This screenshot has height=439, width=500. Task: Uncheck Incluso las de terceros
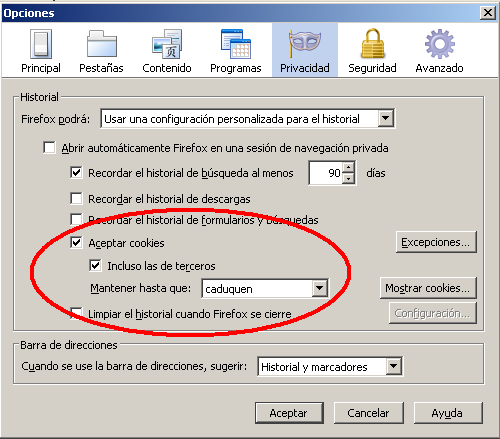click(x=95, y=266)
